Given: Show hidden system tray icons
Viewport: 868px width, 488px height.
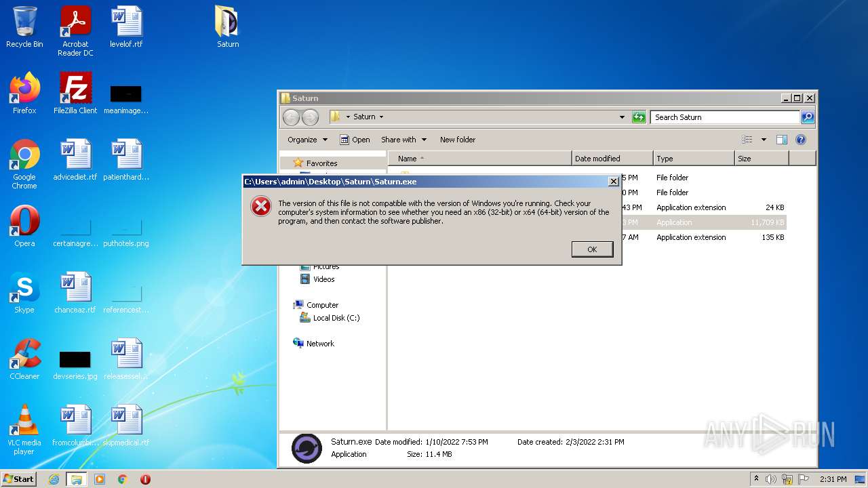Looking at the screenshot, I should [756, 479].
